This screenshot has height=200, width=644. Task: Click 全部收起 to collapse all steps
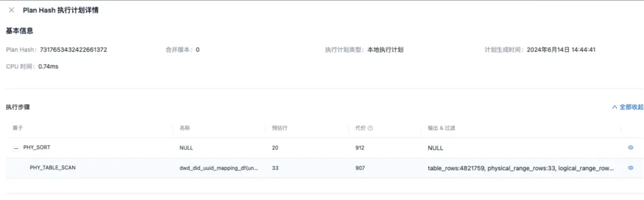(632, 107)
